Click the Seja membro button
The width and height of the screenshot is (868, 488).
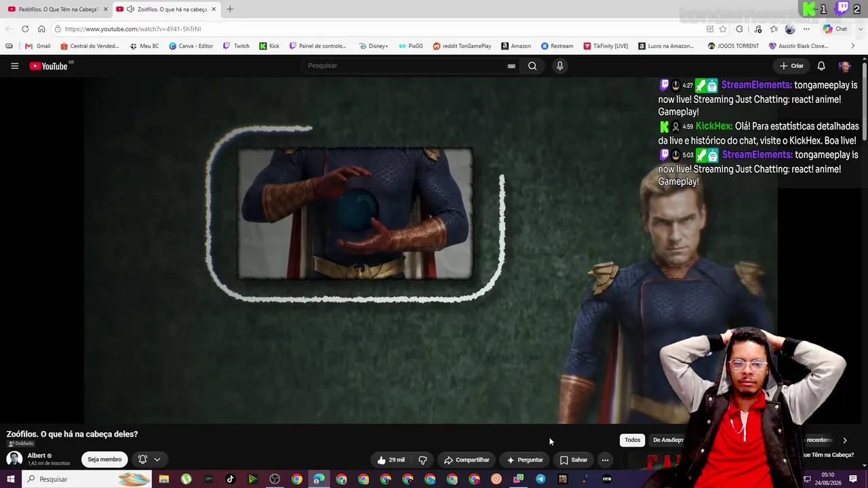(x=104, y=460)
